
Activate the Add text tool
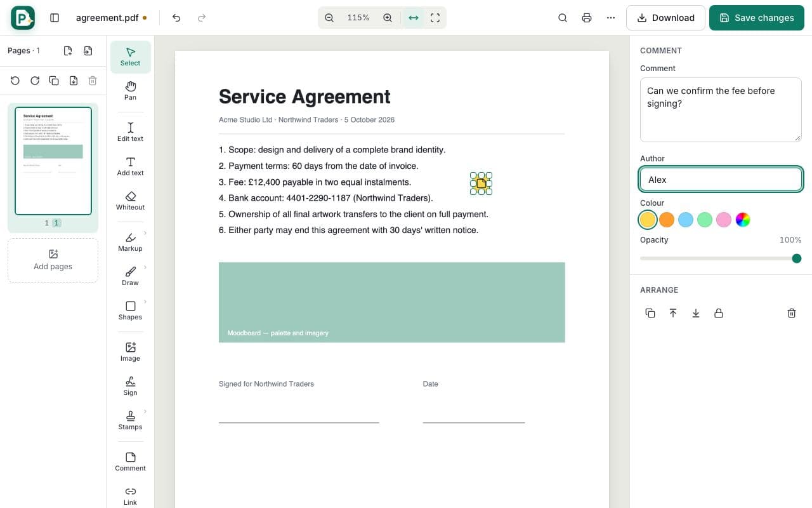tap(130, 166)
